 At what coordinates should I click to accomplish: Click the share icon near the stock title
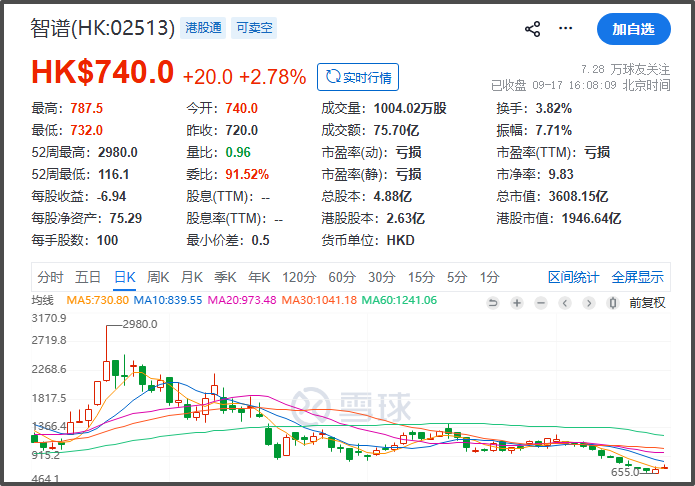(532, 29)
